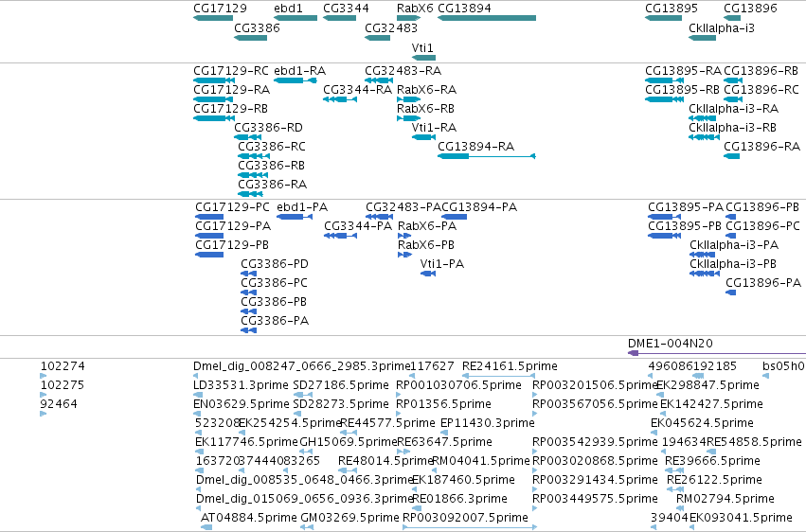806x532 pixels.
Task: Click protein CG13896-PA label
Action: point(763,283)
